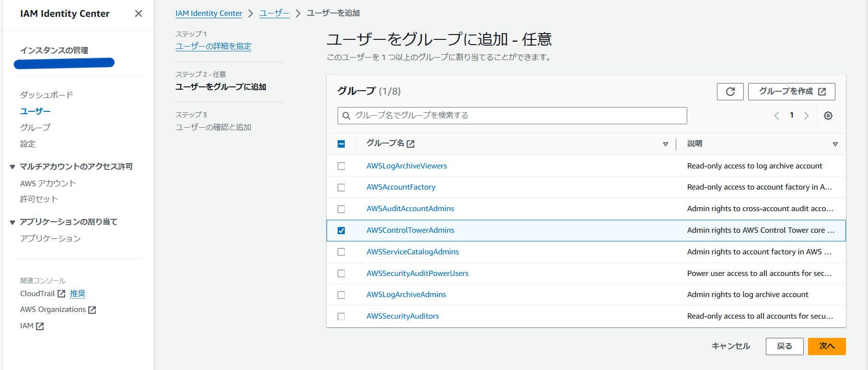Image resolution: width=868 pixels, height=370 pixels.
Task: Check the AWSAccountFactory checkbox
Action: tap(341, 188)
